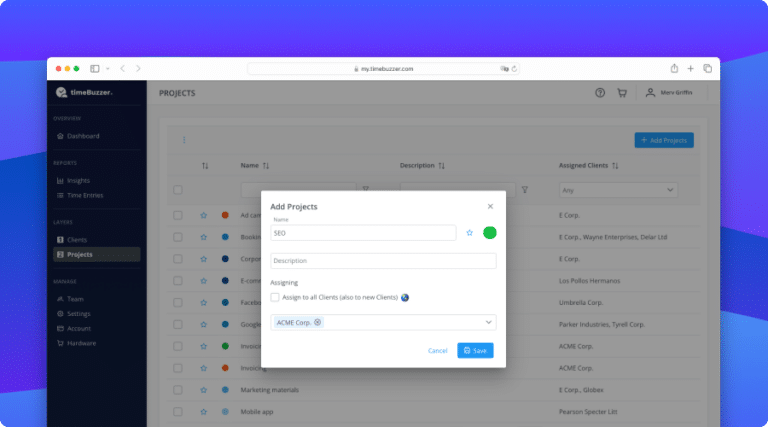The image size is (768, 427).
Task: Open the shopping cart icon
Action: pyautogui.click(x=622, y=93)
